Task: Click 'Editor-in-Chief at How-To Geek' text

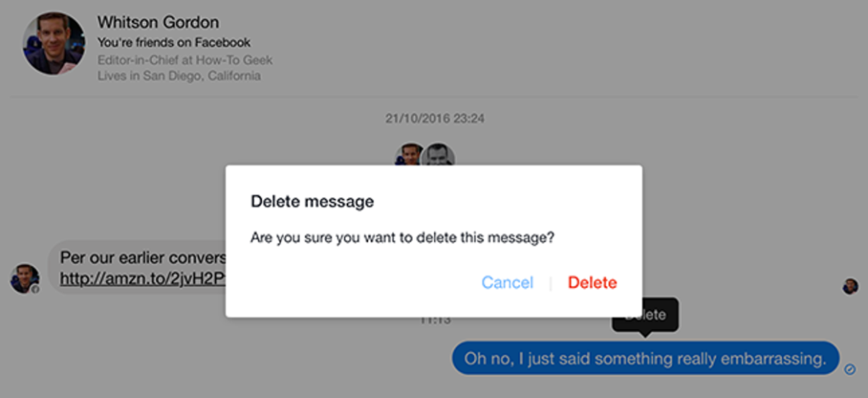Action: (185, 59)
